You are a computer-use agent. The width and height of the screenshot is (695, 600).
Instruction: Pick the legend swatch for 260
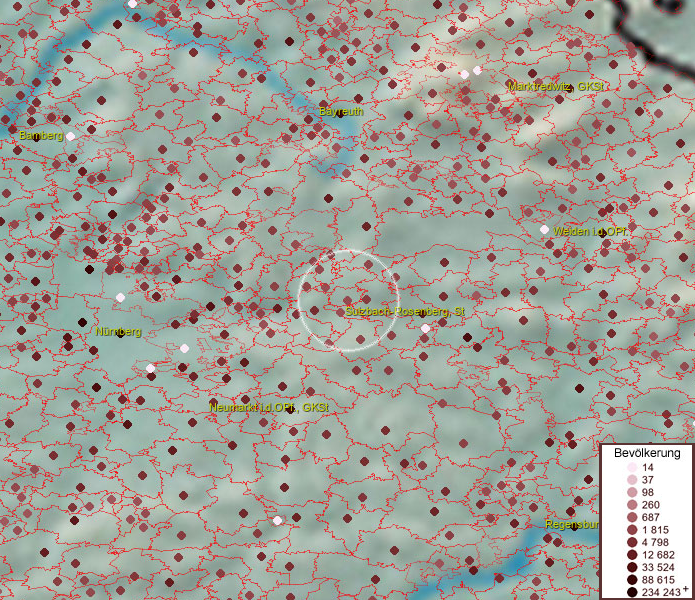click(632, 504)
